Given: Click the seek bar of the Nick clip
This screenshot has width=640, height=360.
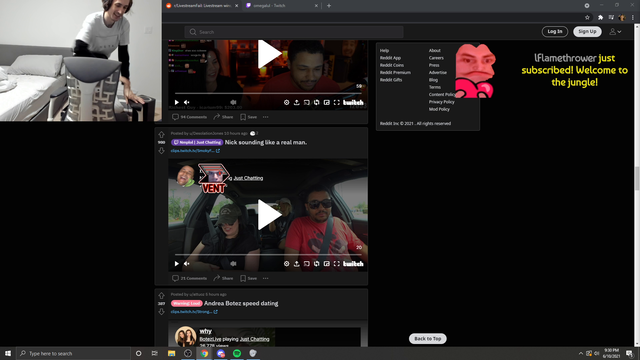Looking at the screenshot, I should click(268, 255).
